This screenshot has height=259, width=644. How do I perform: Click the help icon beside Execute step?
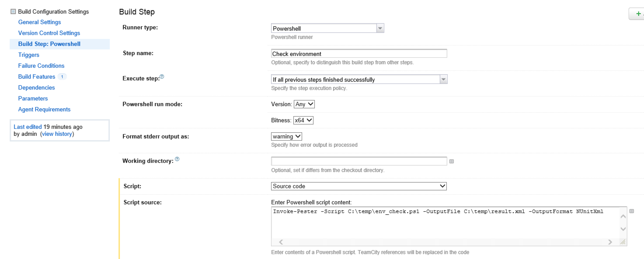coord(162,76)
